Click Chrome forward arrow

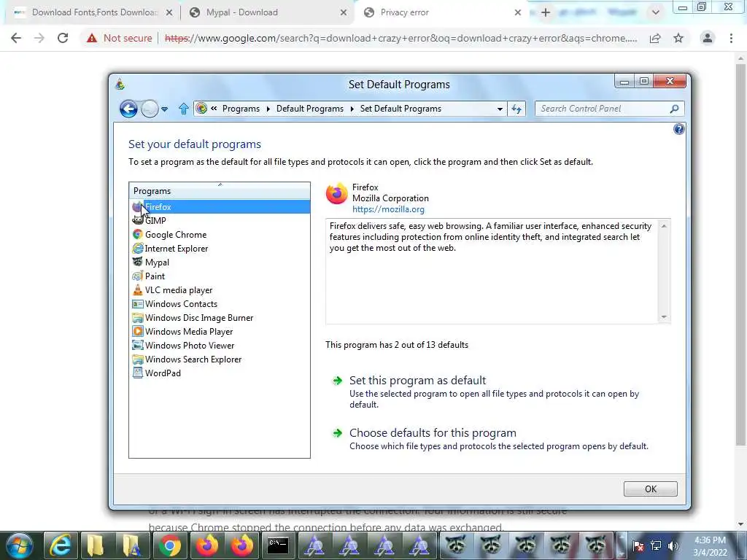(x=39, y=38)
